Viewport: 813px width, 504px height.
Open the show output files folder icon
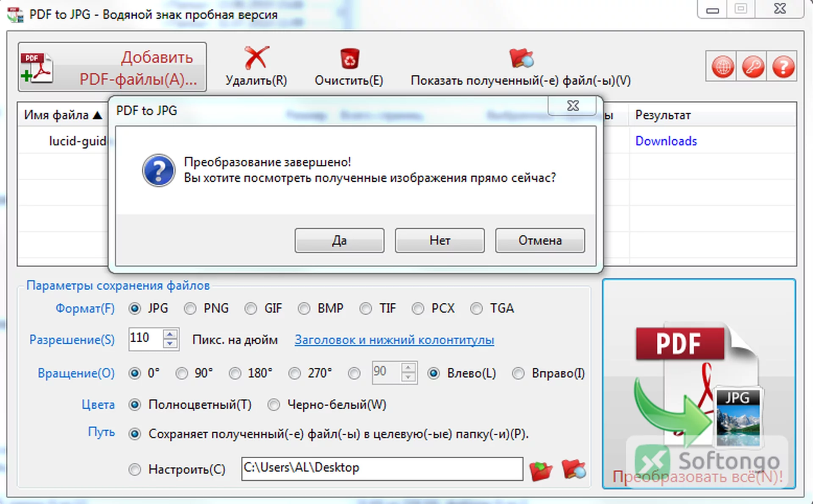tap(521, 58)
